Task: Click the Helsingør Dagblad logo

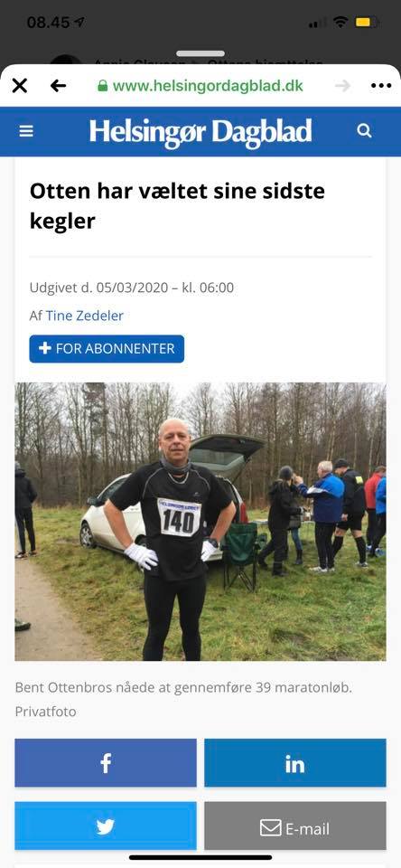Action: point(200,132)
